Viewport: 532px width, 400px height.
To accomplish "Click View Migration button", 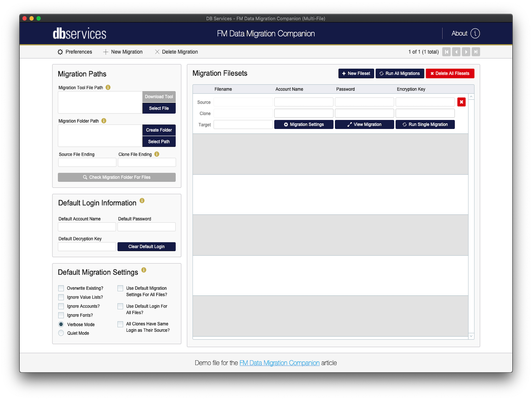I will tap(365, 124).
